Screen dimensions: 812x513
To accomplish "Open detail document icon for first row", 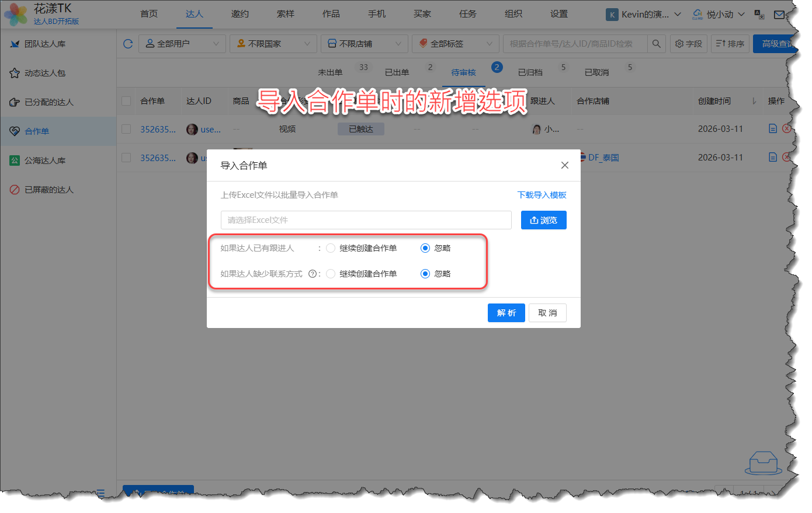I will pyautogui.click(x=772, y=128).
